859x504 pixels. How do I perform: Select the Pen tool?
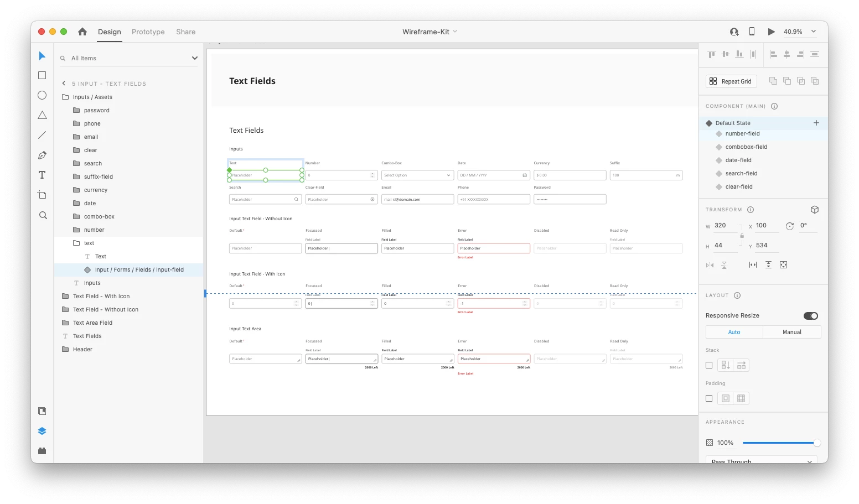pos(42,155)
